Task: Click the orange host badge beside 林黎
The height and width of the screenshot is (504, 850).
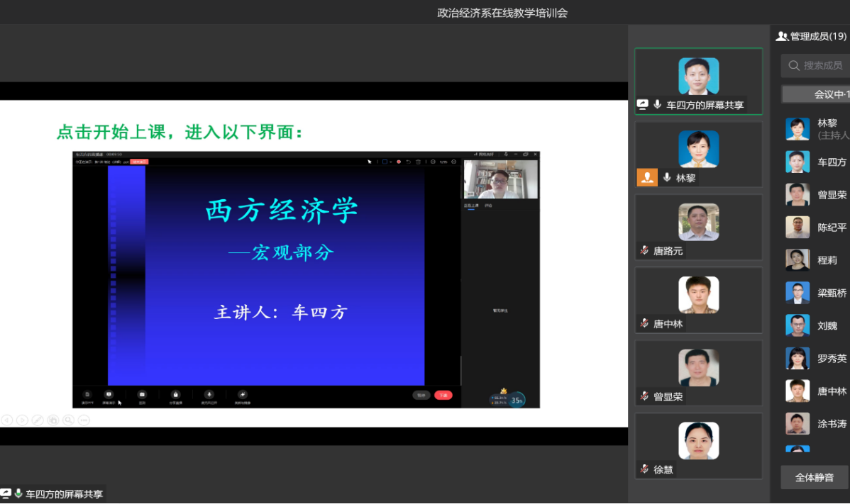Action: pos(646,178)
